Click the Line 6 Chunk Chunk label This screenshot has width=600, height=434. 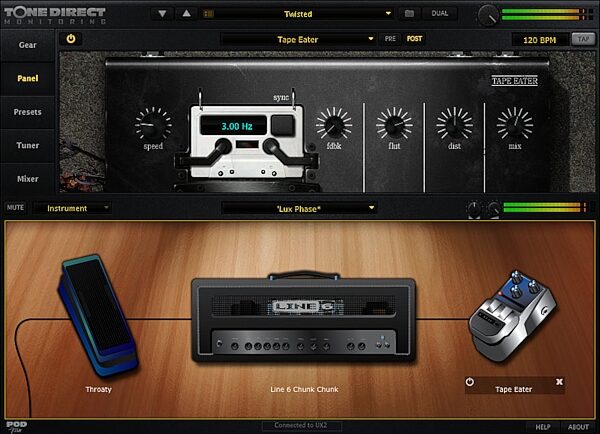(304, 389)
